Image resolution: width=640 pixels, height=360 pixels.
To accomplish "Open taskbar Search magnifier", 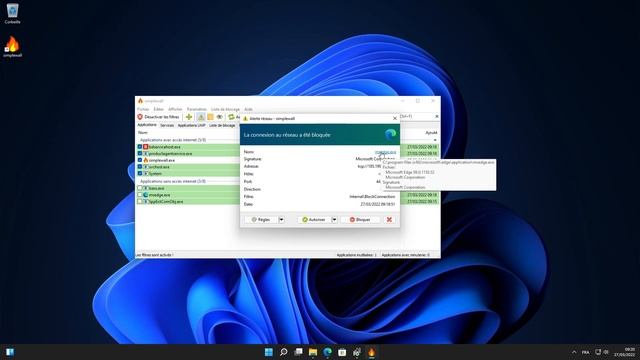I will click(283, 352).
